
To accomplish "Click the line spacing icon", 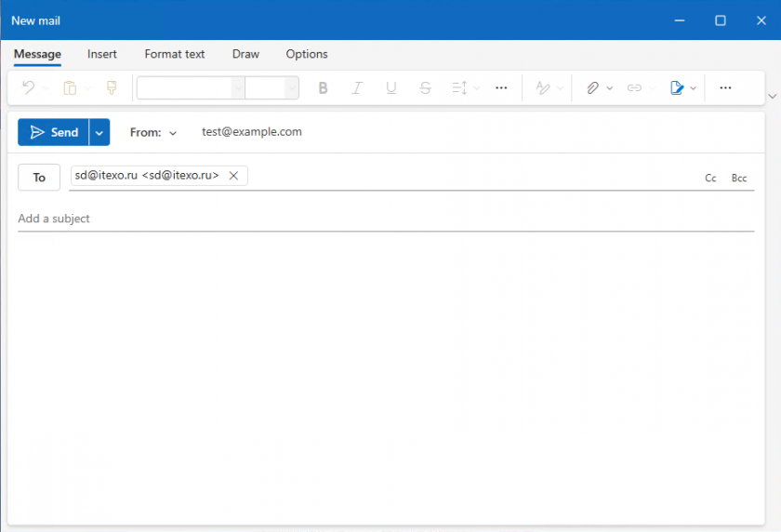I will [x=459, y=88].
